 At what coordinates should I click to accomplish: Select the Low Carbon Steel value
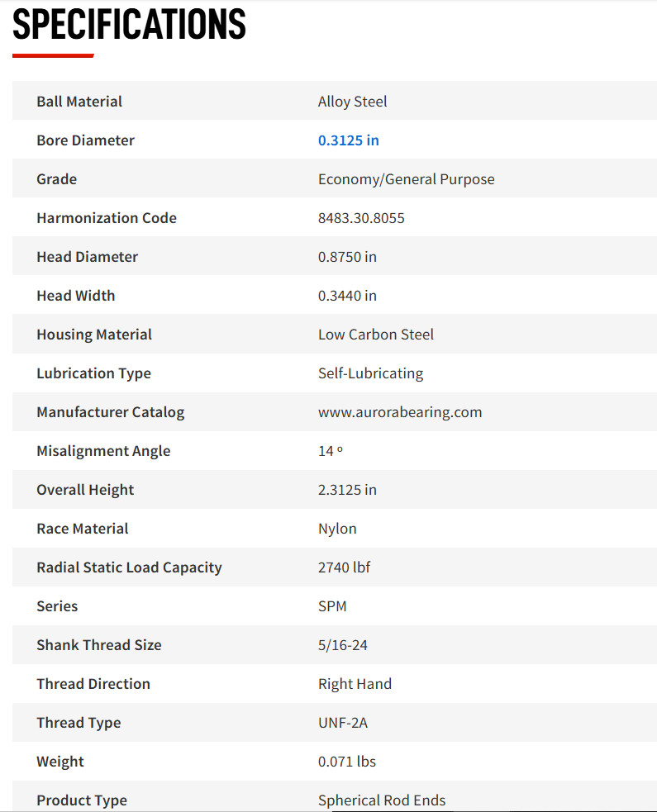coord(376,335)
